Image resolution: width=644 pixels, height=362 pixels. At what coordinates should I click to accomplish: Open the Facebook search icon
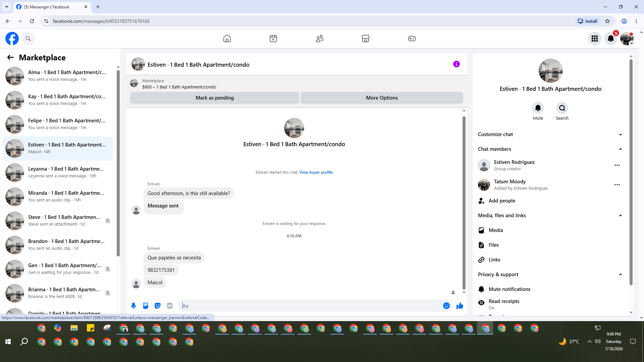(x=28, y=39)
